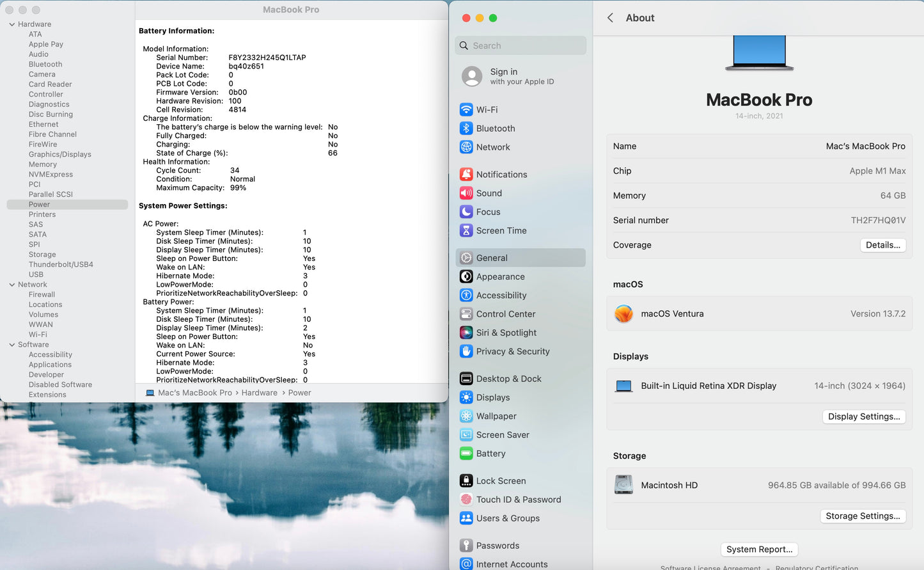Click the battery serial number F8Y2332H245Q1LTAP
This screenshot has width=924, height=570.
[267, 58]
